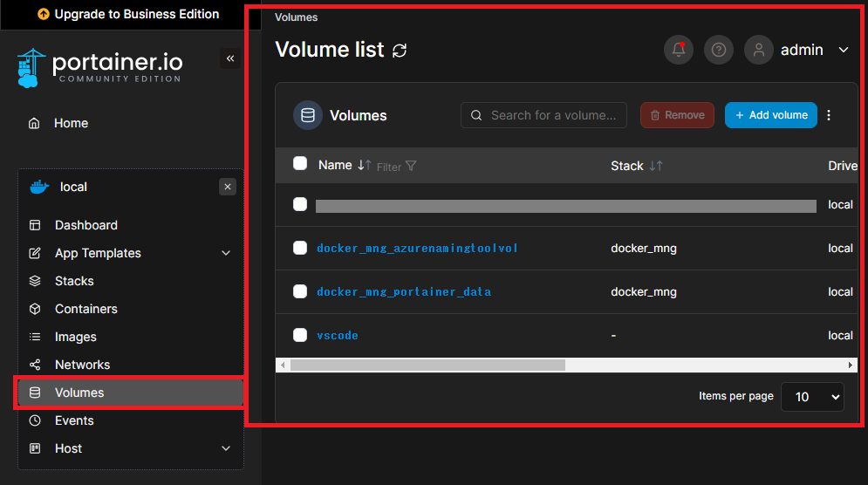Open the Items per page dropdown
This screenshot has height=485, width=868.
(812, 397)
